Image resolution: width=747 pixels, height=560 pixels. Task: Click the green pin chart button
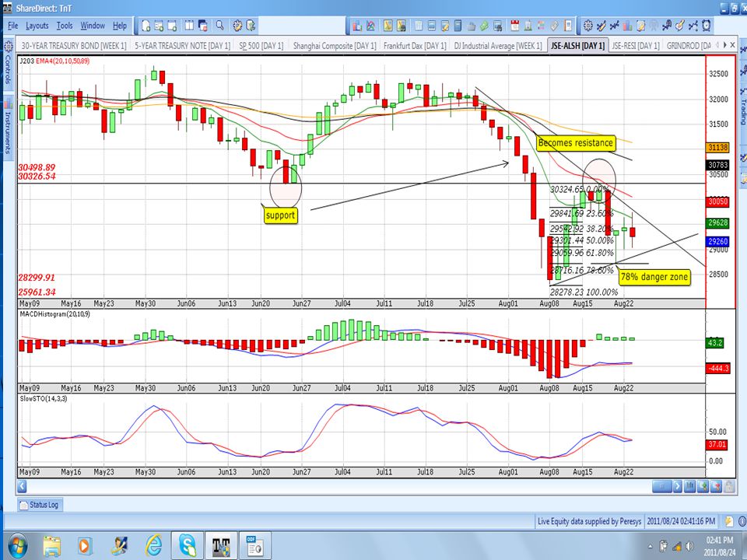click(x=703, y=486)
